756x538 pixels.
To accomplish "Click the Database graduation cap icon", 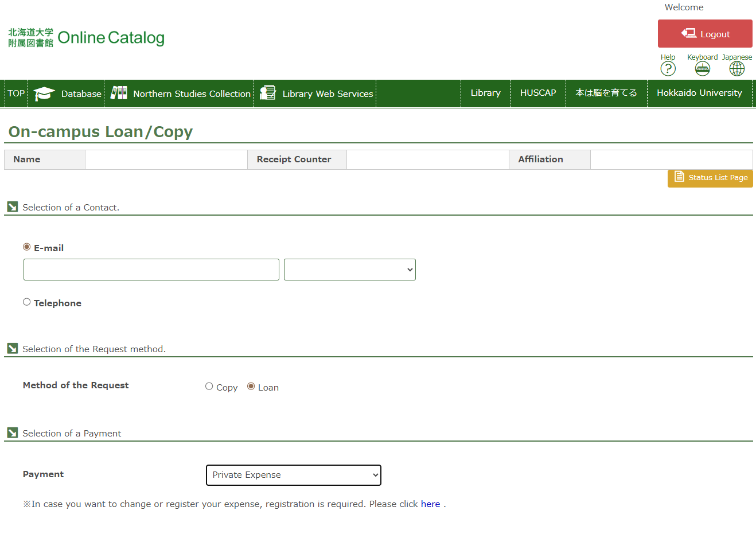I will pos(44,93).
